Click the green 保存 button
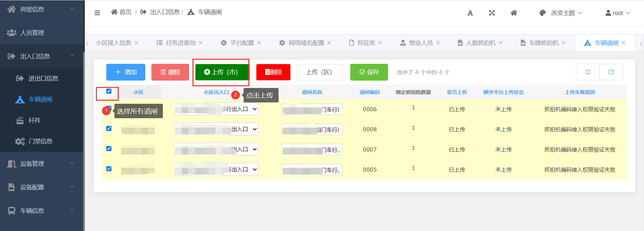This screenshot has width=644, height=231. click(369, 72)
